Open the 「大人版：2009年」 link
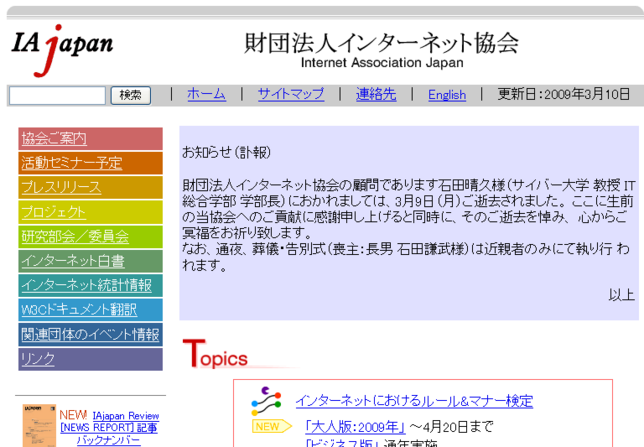The height and width of the screenshot is (447, 644). tap(355, 427)
